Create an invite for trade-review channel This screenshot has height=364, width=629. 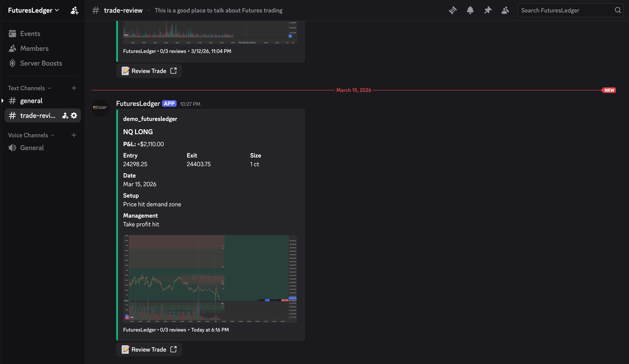coord(65,115)
